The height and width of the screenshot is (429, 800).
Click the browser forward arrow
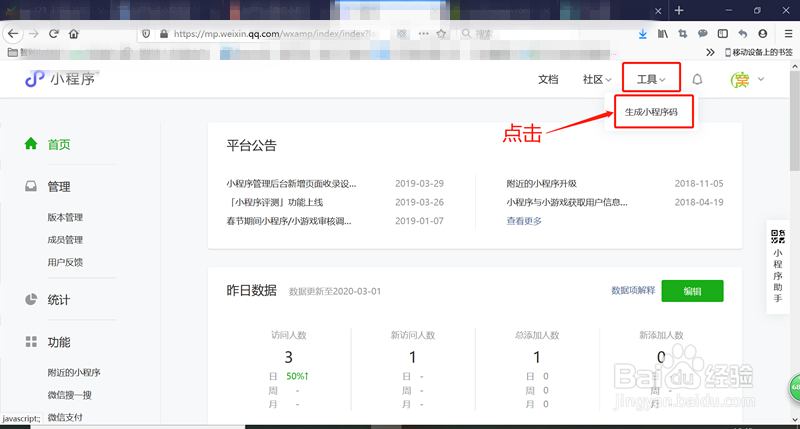point(34,34)
